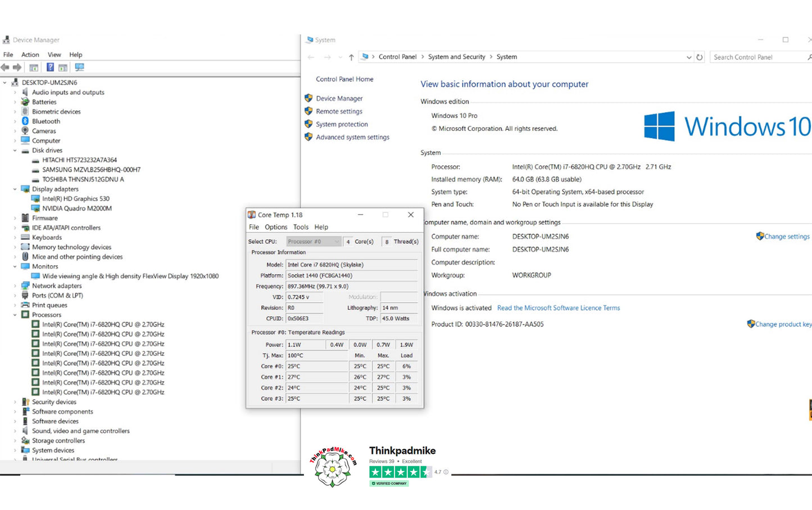The width and height of the screenshot is (812, 510).
Task: Click the shield icon beside System protection
Action: coord(309,124)
